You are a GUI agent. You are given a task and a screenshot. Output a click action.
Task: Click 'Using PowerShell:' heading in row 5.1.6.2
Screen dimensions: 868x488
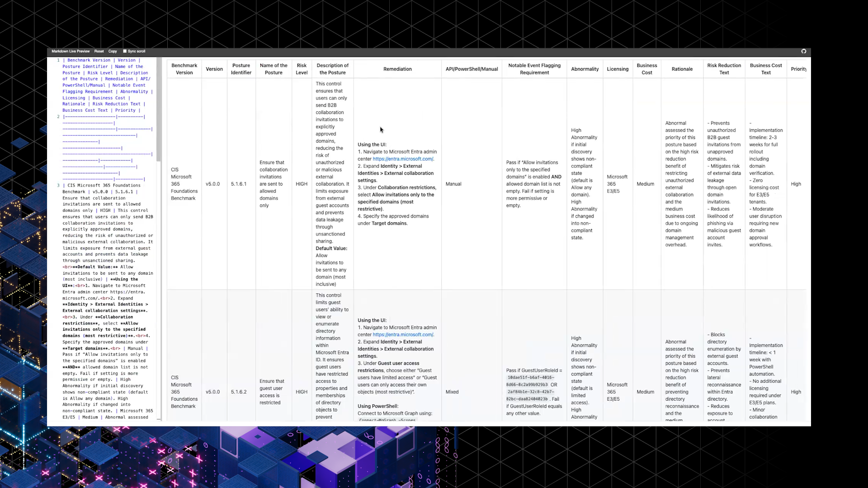tap(378, 407)
